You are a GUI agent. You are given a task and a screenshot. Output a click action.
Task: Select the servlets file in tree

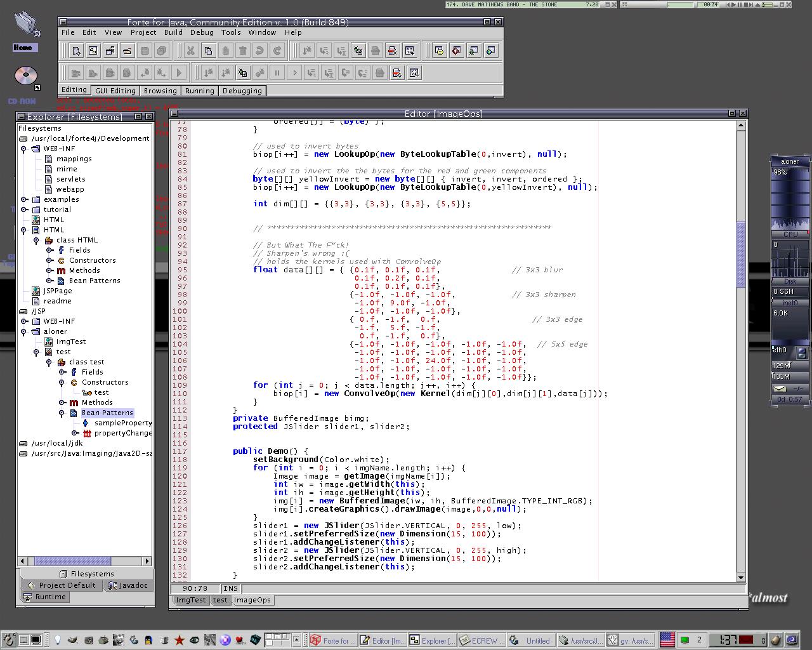coord(70,179)
